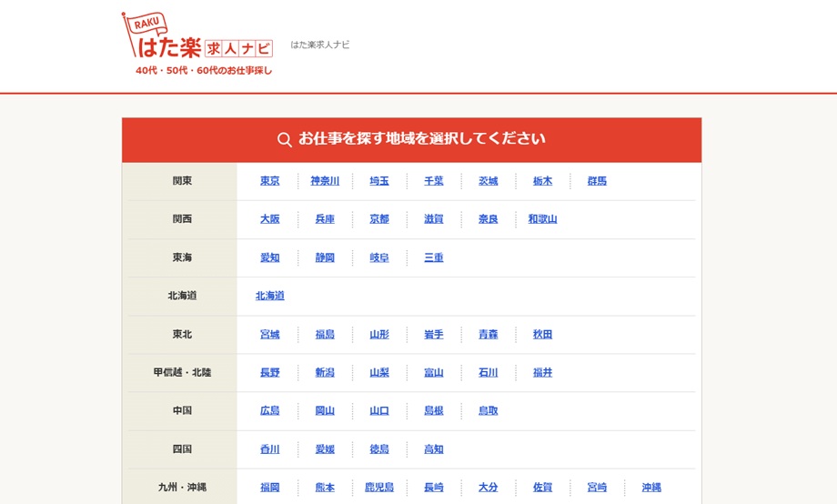
Task: Click the 岡山 link
Action: pyautogui.click(x=325, y=411)
